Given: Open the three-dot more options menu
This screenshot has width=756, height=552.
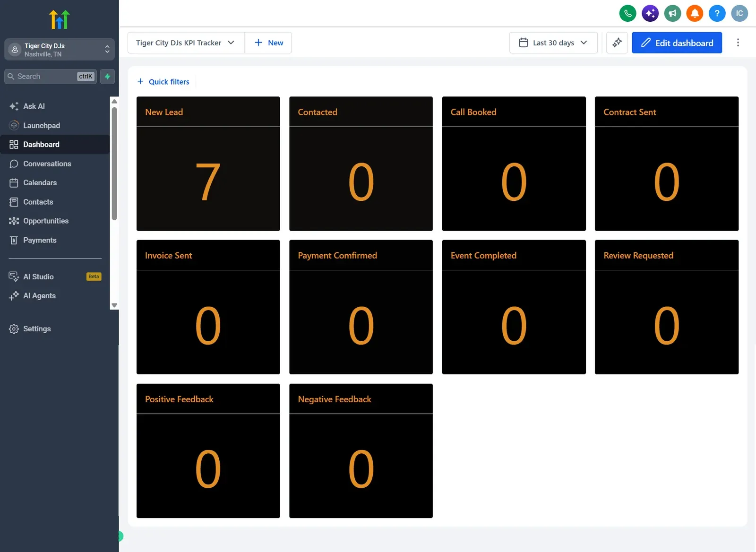Looking at the screenshot, I should pyautogui.click(x=738, y=43).
